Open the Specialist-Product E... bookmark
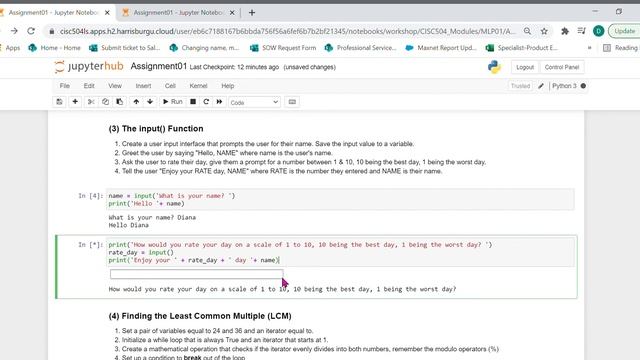Image resolution: width=640 pixels, height=360 pixels. [522, 48]
